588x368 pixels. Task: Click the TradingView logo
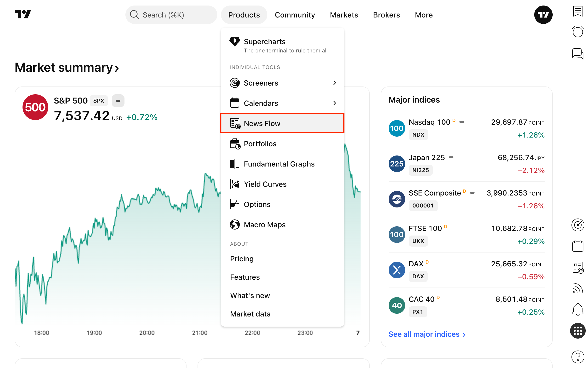[23, 14]
